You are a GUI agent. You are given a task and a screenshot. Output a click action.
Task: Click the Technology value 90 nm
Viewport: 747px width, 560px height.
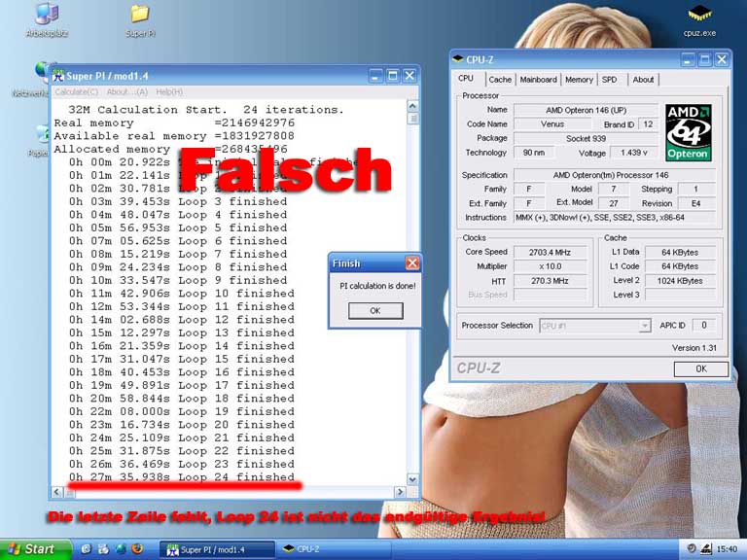(534, 153)
